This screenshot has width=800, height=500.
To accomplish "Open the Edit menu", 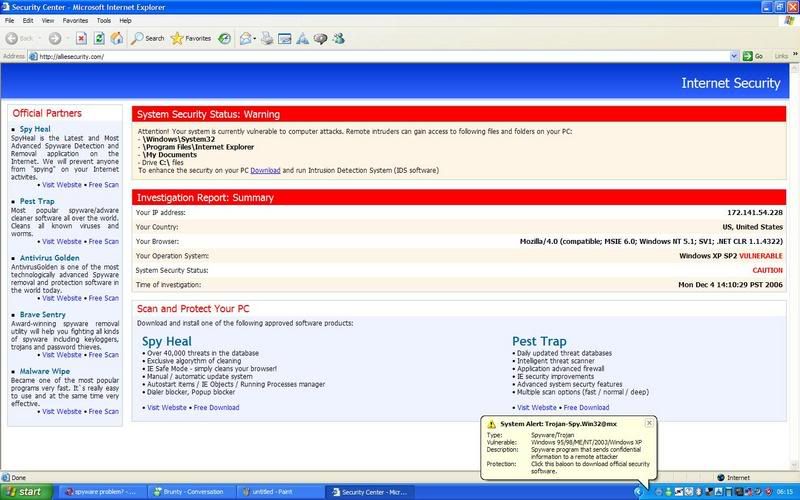I will (28, 20).
